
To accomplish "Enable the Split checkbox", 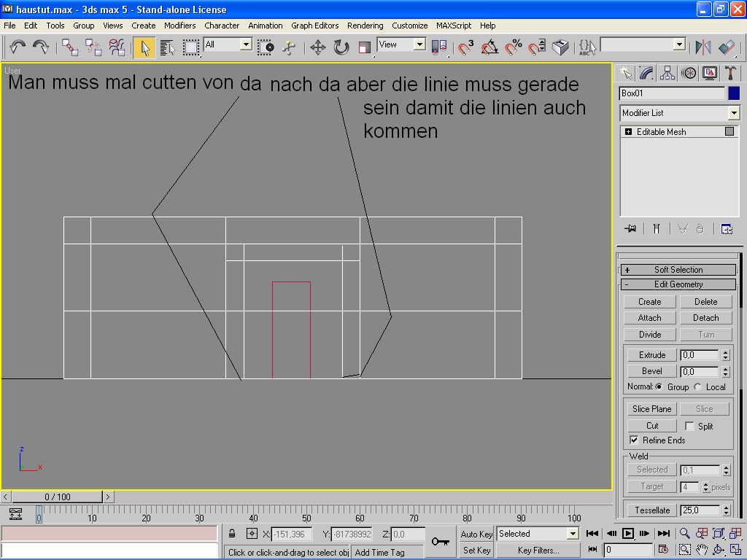I will click(x=689, y=426).
